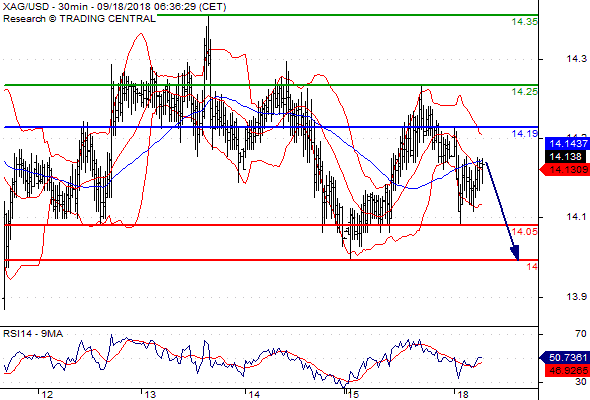Select the red 14.1309 price tag
This screenshot has height=400, width=590.
click(565, 170)
